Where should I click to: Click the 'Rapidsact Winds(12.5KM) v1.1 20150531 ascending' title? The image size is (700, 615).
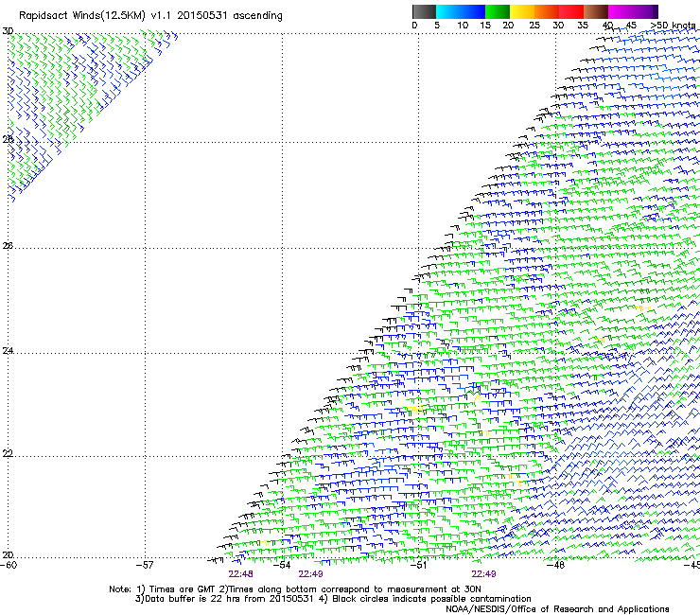[x=150, y=16]
